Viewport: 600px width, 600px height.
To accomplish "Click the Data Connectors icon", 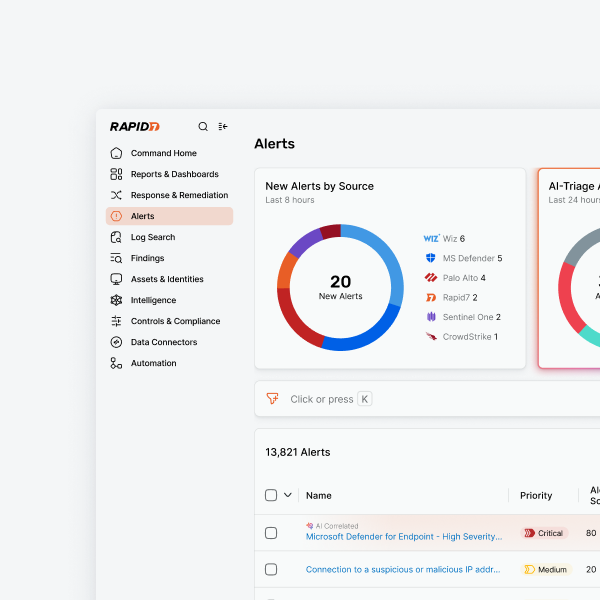I will pos(116,342).
